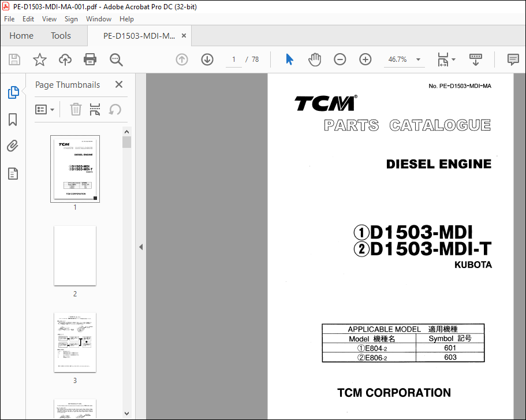The height and width of the screenshot is (420, 526).
Task: Click the D1503-MDI-T model text
Action: click(x=431, y=249)
